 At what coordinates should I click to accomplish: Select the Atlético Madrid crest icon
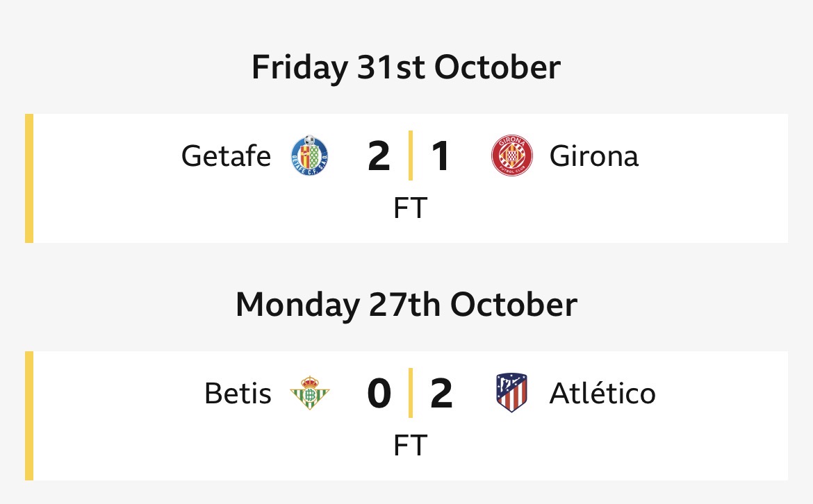pyautogui.click(x=511, y=393)
